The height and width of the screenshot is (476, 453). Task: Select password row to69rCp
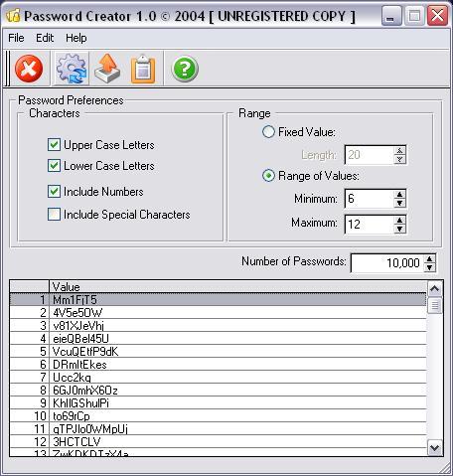point(218,416)
